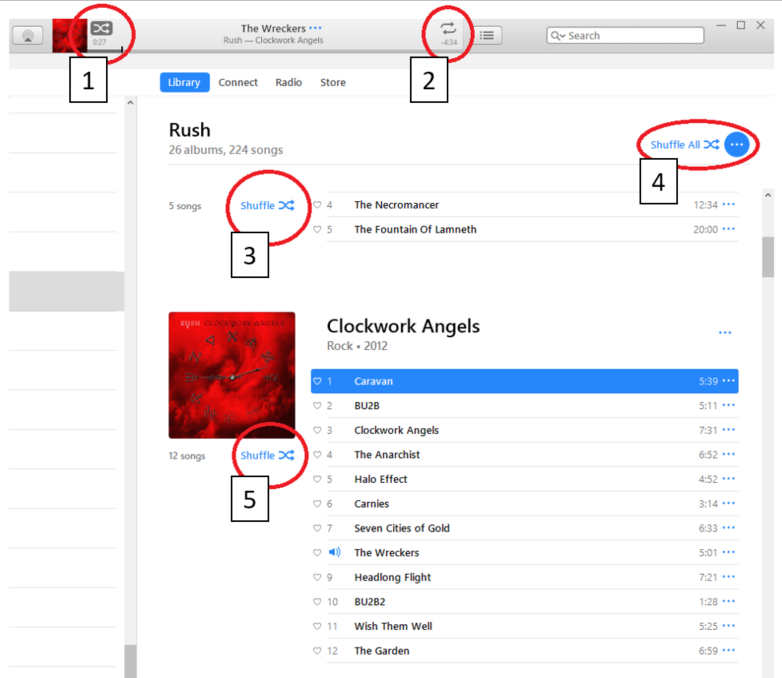The width and height of the screenshot is (782, 678).
Task: Click the speaker icon beside The Wreckers
Action: click(x=335, y=552)
